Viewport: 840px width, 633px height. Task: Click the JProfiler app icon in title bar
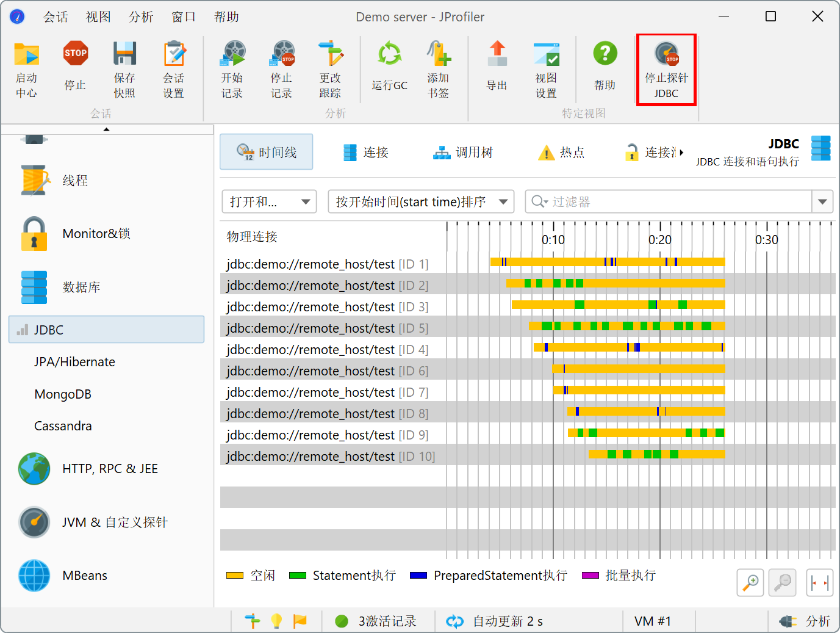pos(17,16)
